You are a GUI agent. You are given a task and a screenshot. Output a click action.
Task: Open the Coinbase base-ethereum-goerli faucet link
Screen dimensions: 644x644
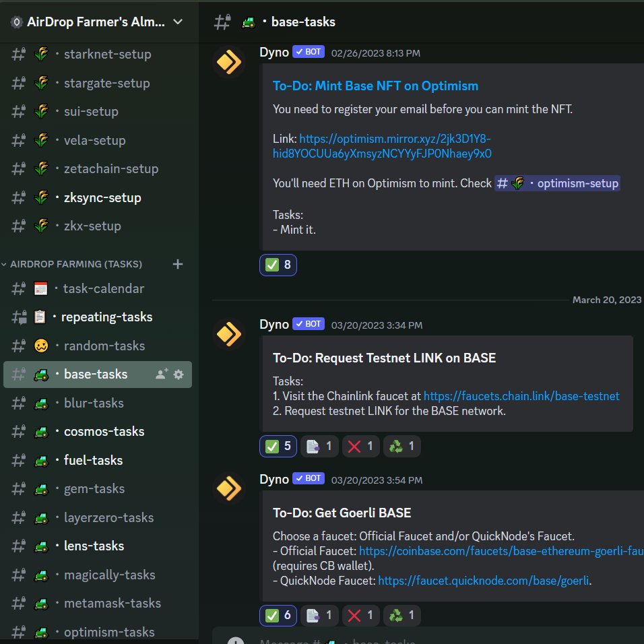(x=501, y=551)
